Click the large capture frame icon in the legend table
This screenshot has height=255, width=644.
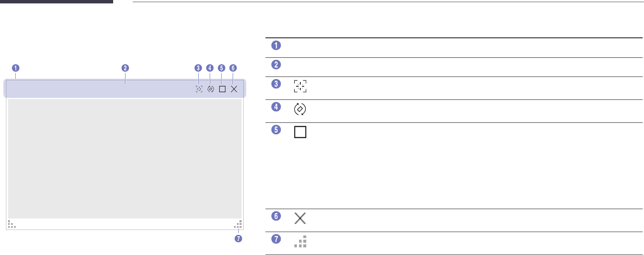(300, 86)
